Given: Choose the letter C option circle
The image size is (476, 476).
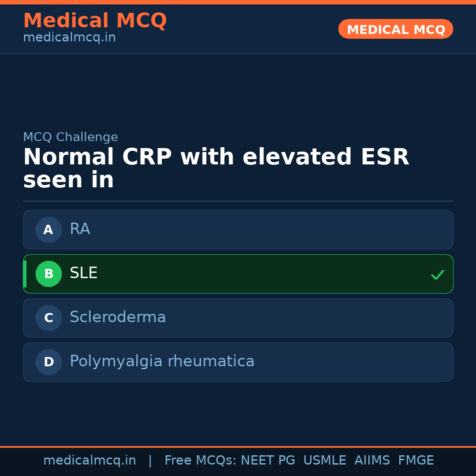Looking at the screenshot, I should (48, 318).
